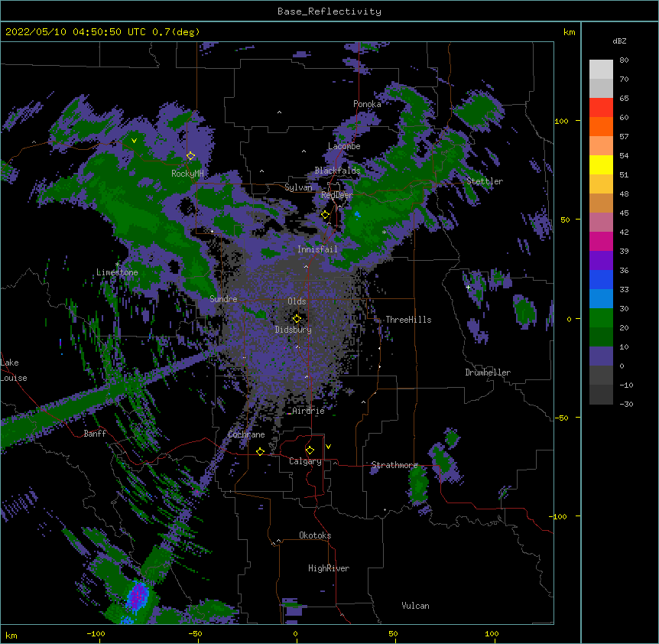This screenshot has height=644, width=659.
Task: Click the yellow V marker northeast of Calgary
Action: pyautogui.click(x=328, y=447)
